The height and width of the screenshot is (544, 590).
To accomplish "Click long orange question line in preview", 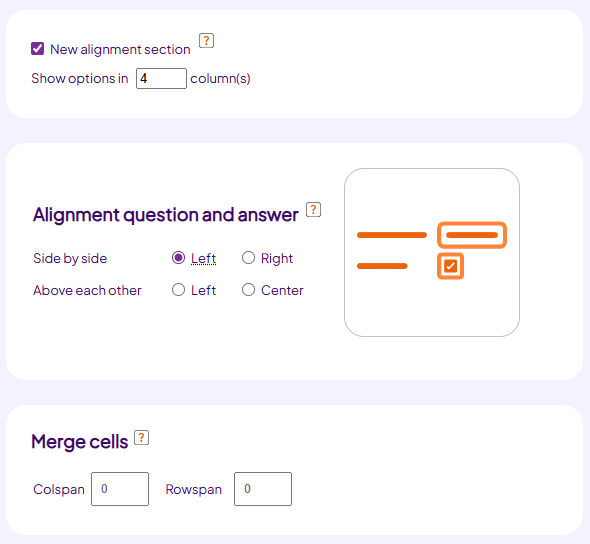I will click(x=392, y=235).
